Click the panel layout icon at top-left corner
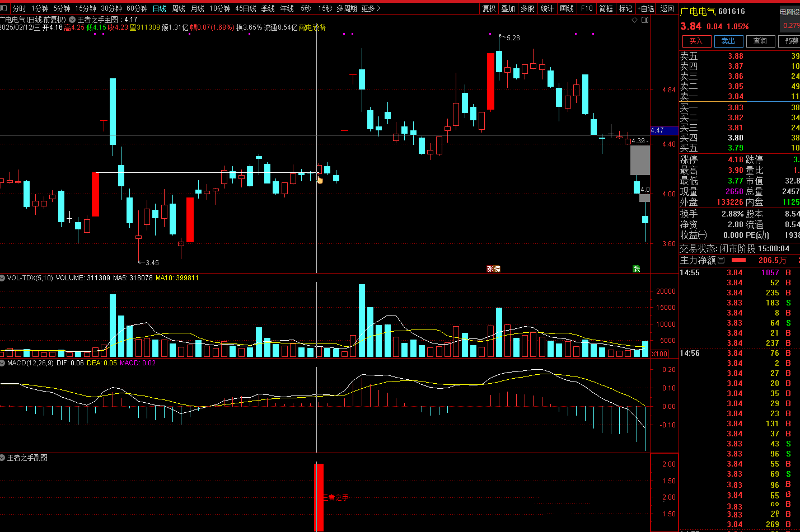800x532 pixels. coord(4,8)
